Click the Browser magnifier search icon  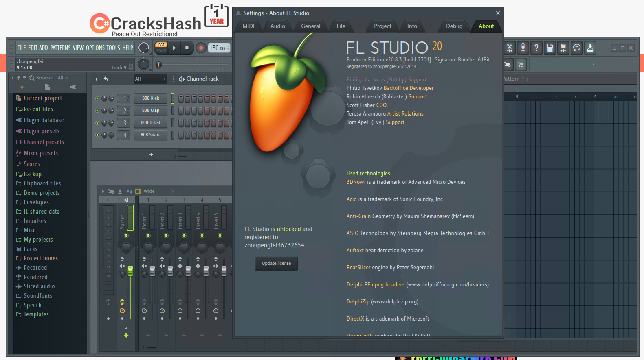31,78
